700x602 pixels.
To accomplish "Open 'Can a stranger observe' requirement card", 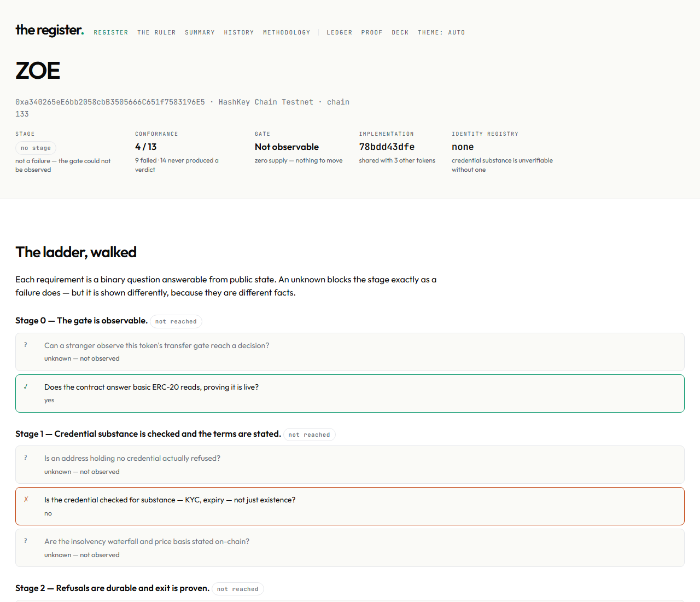I will (350, 352).
